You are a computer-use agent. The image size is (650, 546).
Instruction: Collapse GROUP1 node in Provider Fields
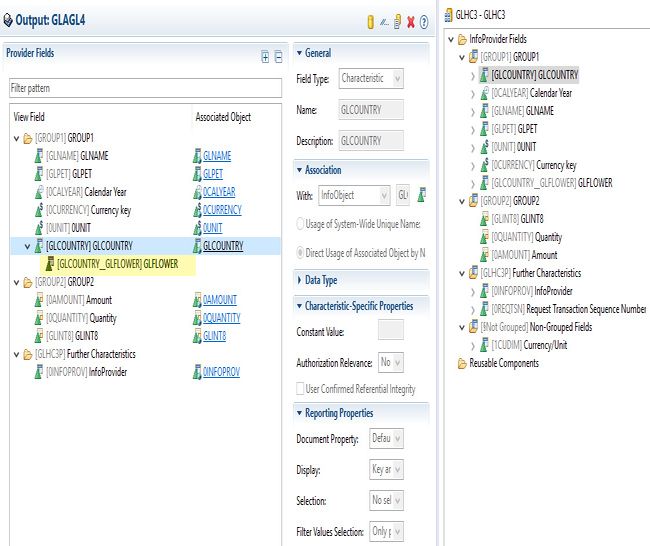tap(17, 138)
